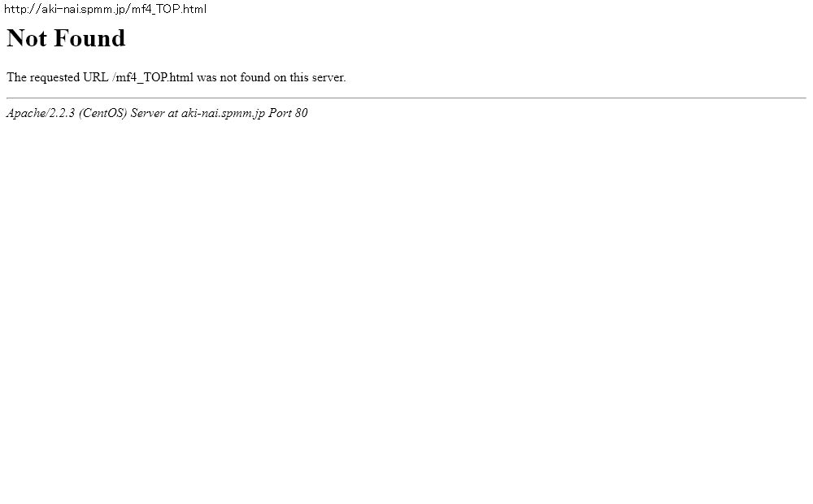The height and width of the screenshot is (504, 813).
Task: Select the word "Found" in the heading
Action: 89,38
